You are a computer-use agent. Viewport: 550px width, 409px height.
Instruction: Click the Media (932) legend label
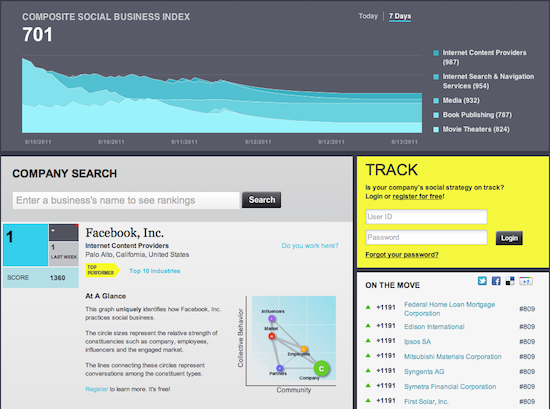461,101
